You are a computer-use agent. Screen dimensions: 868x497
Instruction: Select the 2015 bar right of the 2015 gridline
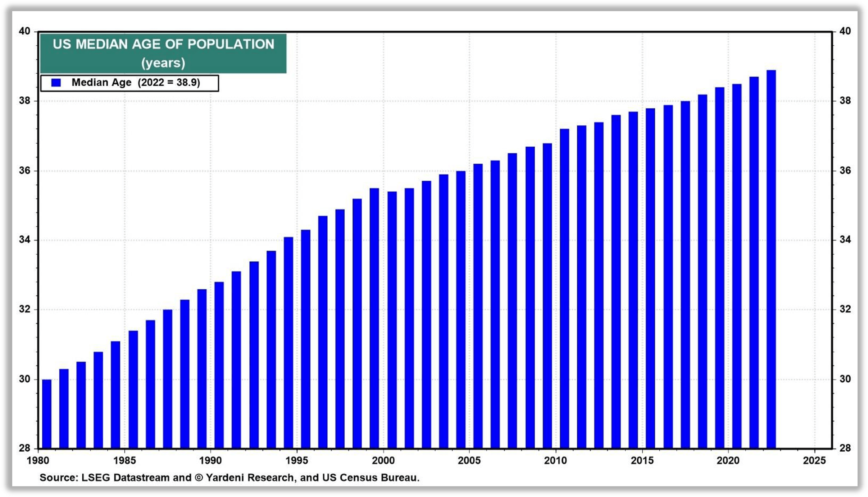coord(650,278)
